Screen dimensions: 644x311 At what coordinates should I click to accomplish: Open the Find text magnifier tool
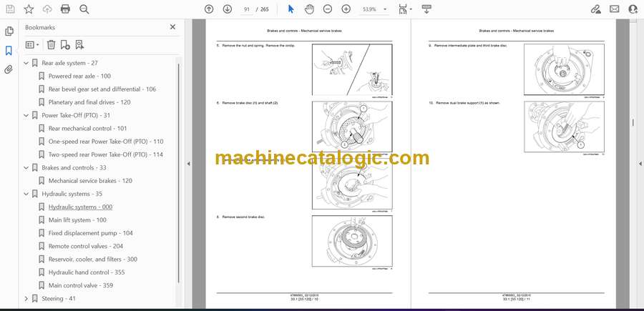[84, 9]
